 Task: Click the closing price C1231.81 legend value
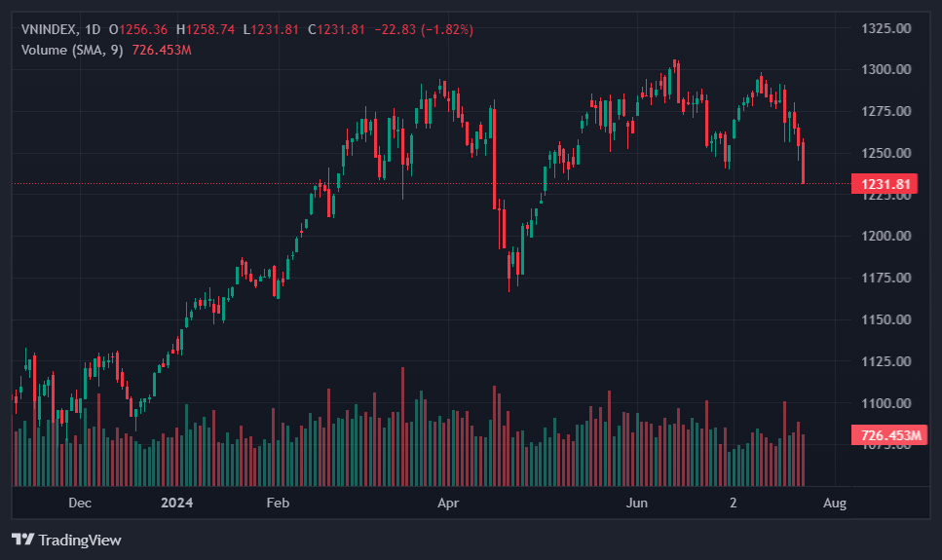(x=336, y=30)
